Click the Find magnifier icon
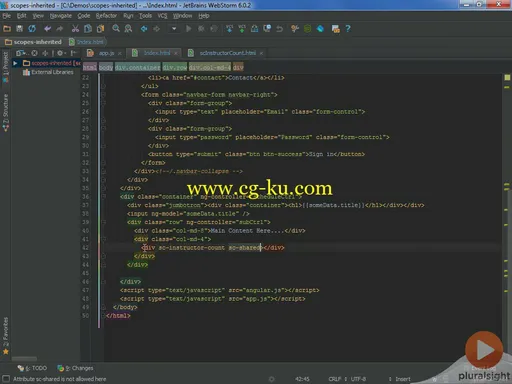 tap(116, 29)
